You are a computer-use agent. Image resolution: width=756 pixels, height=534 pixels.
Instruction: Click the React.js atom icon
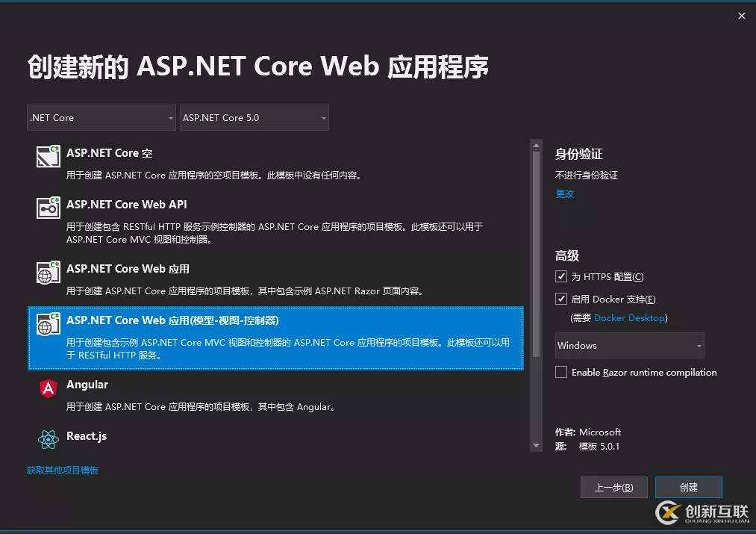(49, 439)
